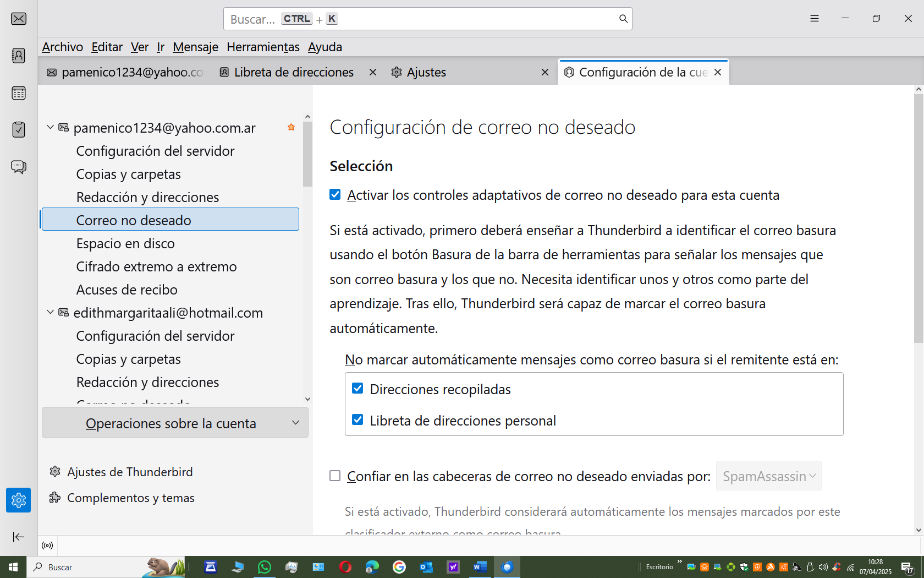Close the Ajustes tab
924x578 pixels.
545,72
